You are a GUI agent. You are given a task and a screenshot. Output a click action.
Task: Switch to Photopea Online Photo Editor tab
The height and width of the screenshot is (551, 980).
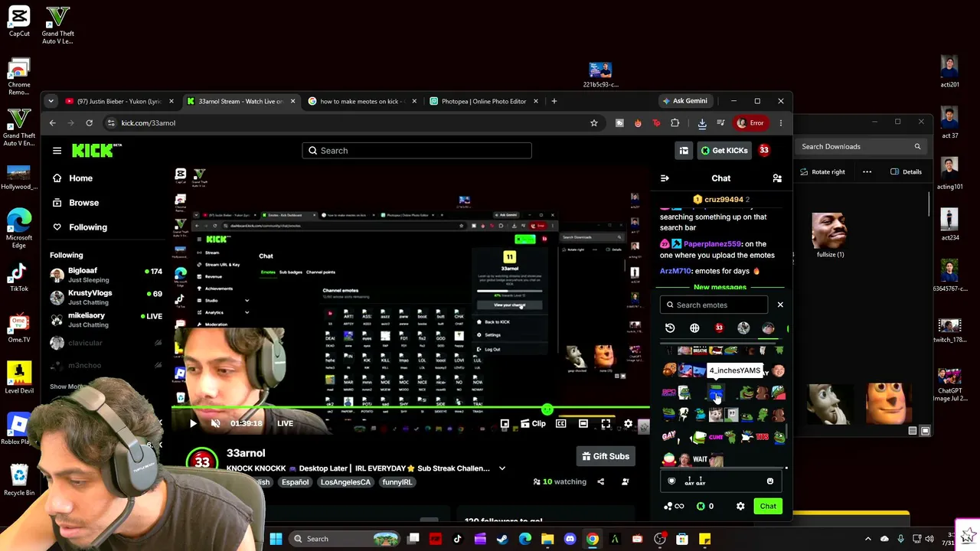click(484, 101)
